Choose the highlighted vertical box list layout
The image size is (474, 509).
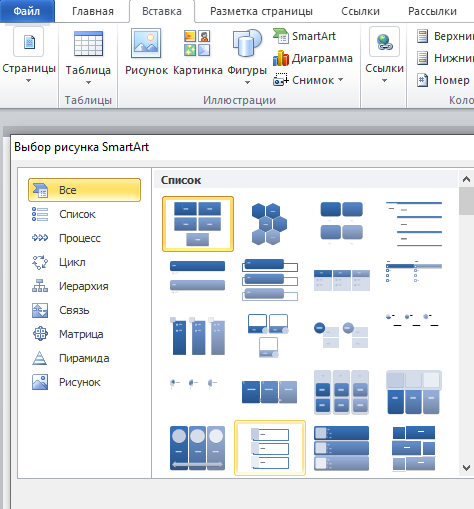click(270, 448)
